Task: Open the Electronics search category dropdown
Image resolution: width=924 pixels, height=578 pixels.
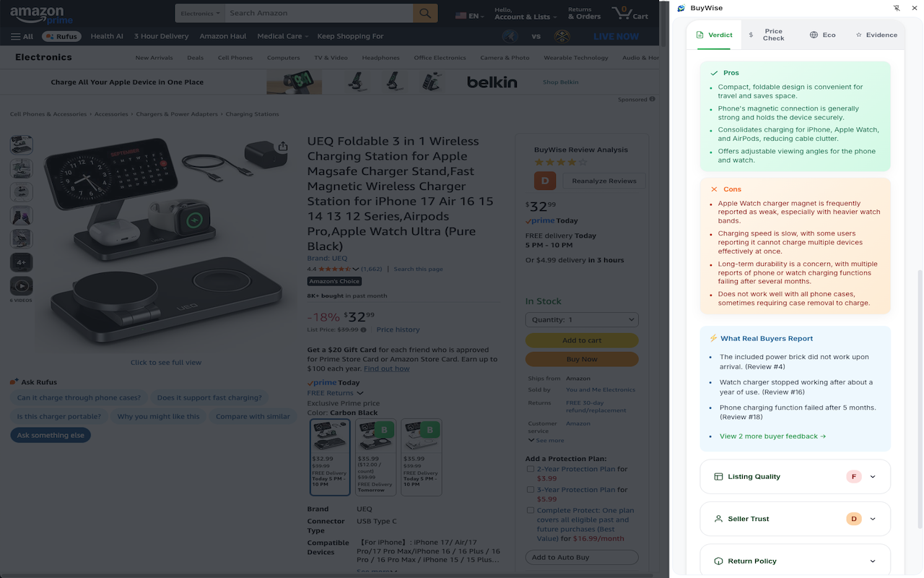Action: point(200,13)
